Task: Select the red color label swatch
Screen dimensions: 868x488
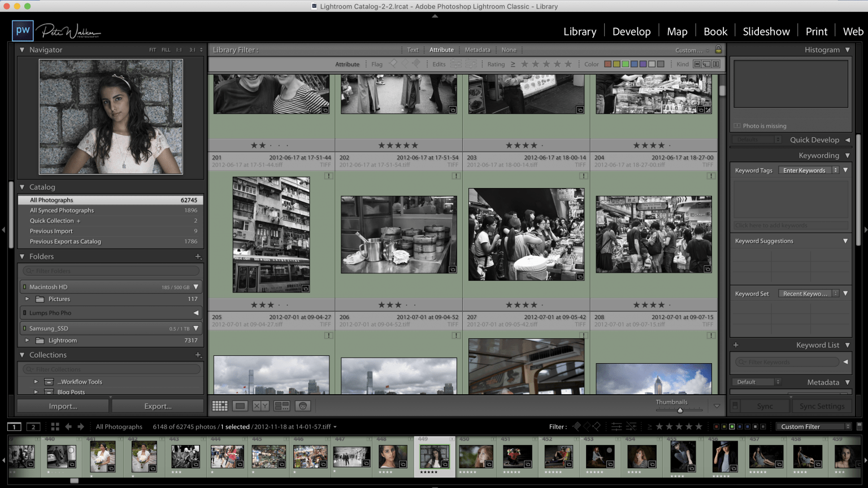Action: click(608, 64)
